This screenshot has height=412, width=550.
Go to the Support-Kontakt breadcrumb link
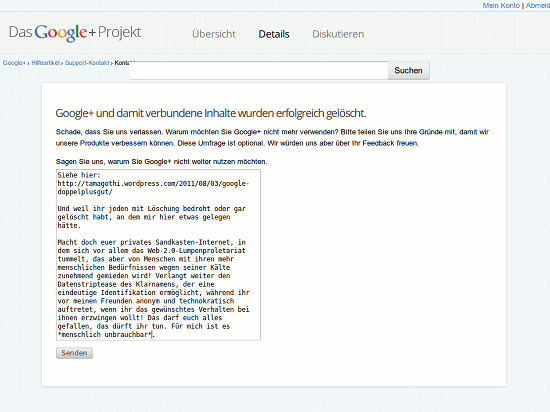[x=87, y=63]
